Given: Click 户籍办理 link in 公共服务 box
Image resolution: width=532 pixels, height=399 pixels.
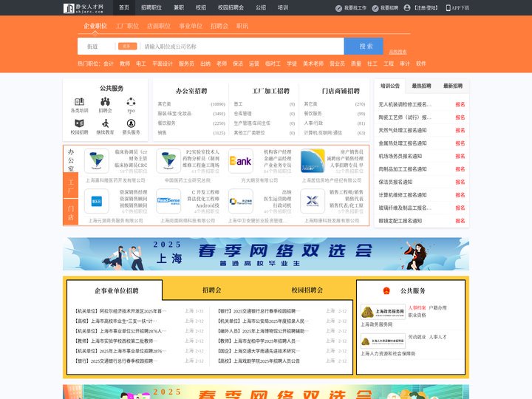Looking at the screenshot, I should tap(437, 307).
